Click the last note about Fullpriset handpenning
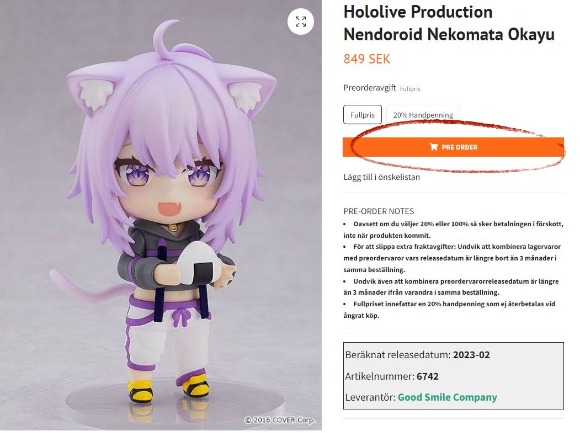 [449, 310]
